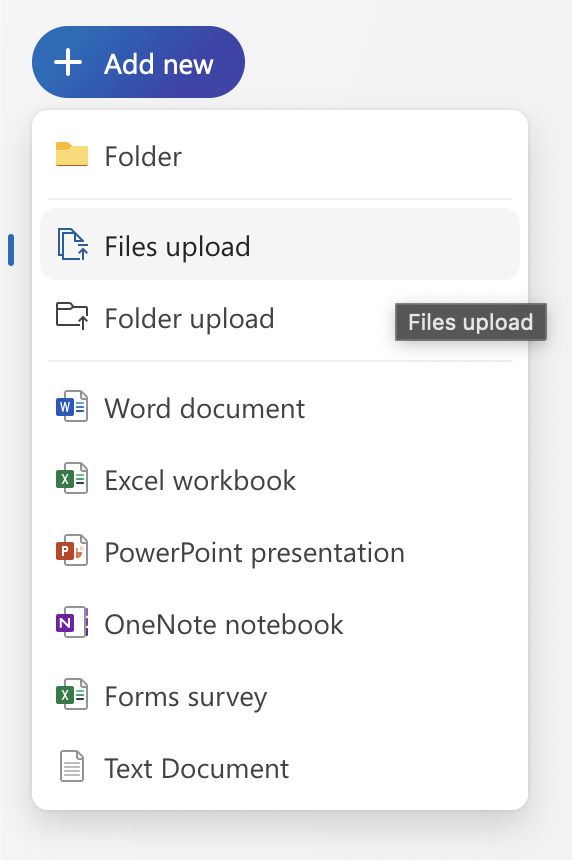Click the plus icon in Add new

(68, 62)
